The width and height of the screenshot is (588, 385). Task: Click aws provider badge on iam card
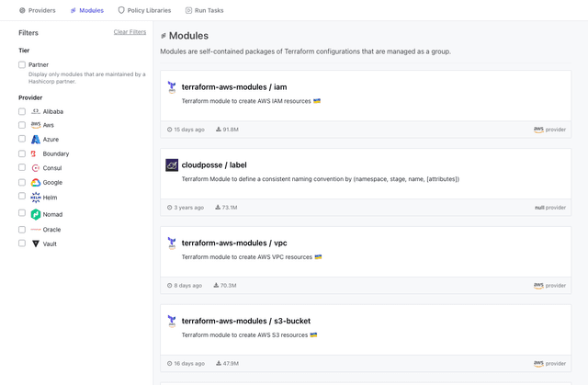point(549,130)
